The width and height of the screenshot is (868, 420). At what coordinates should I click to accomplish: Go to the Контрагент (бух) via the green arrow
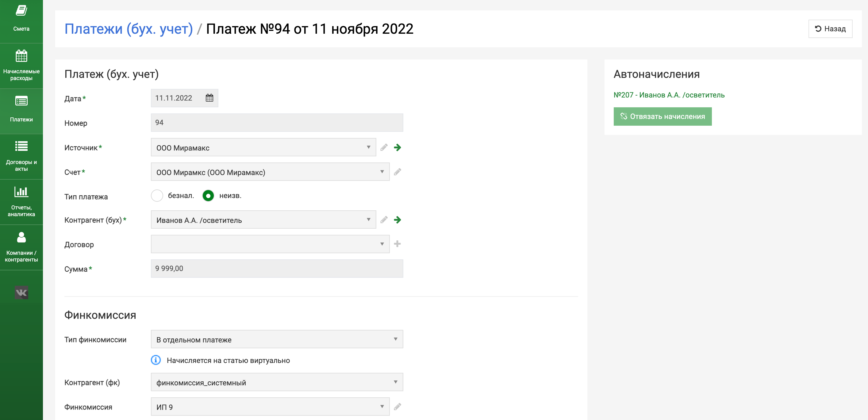[398, 220]
